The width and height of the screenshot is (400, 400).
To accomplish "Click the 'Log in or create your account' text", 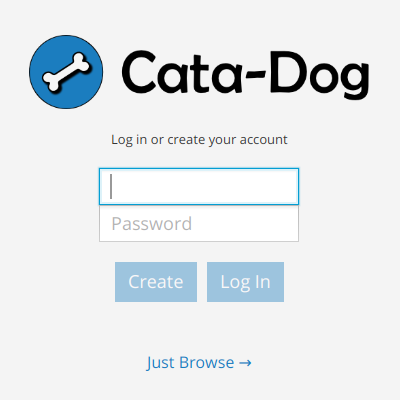I will [199, 140].
